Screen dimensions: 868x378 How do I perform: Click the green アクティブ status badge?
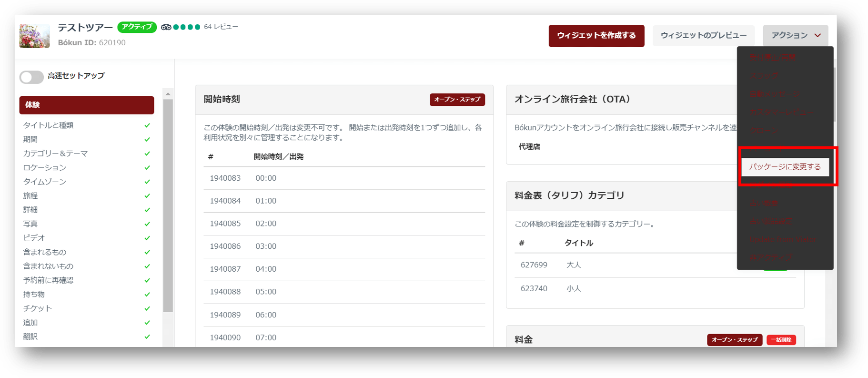click(x=137, y=27)
